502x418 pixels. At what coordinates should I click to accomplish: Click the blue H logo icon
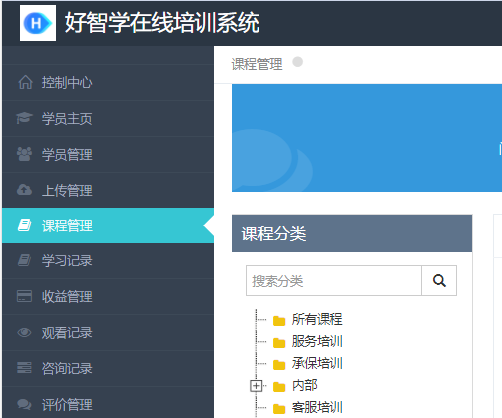click(38, 23)
